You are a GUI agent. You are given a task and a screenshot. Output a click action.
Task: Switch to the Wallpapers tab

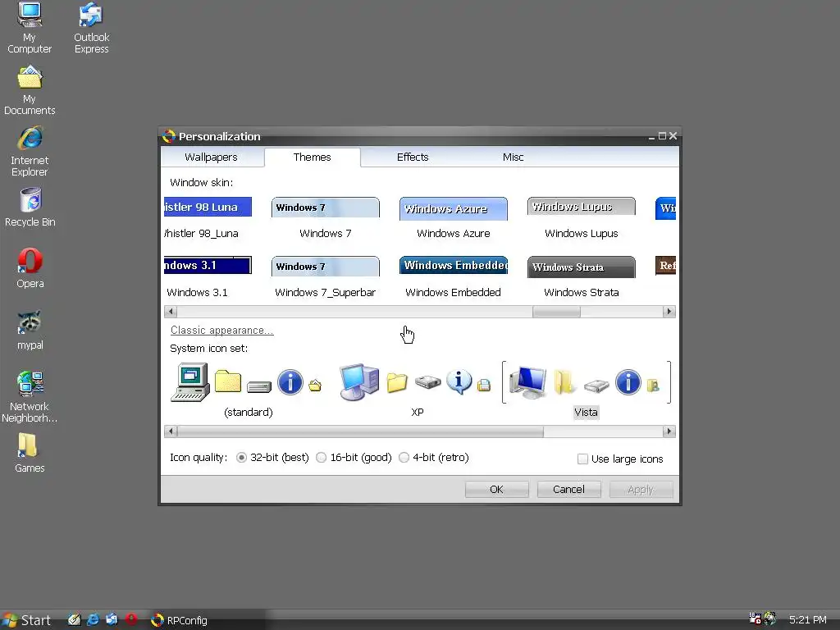pyautogui.click(x=211, y=157)
